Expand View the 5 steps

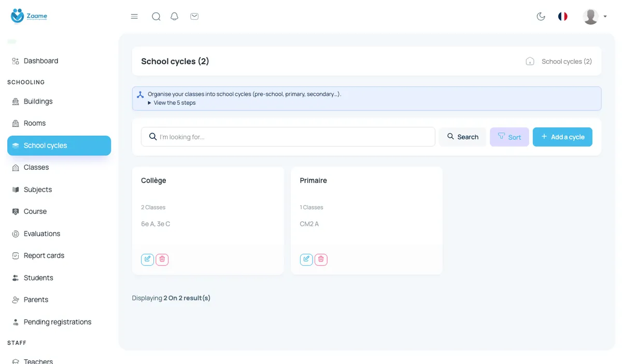172,103
